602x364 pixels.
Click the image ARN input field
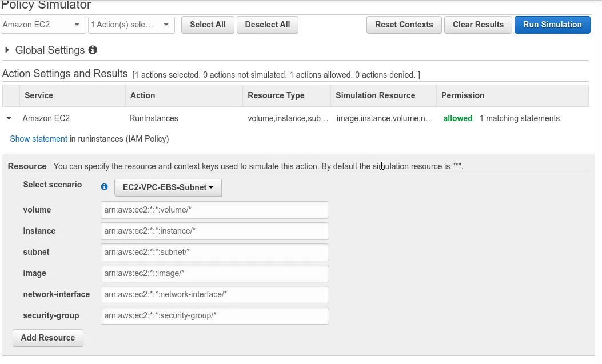214,273
